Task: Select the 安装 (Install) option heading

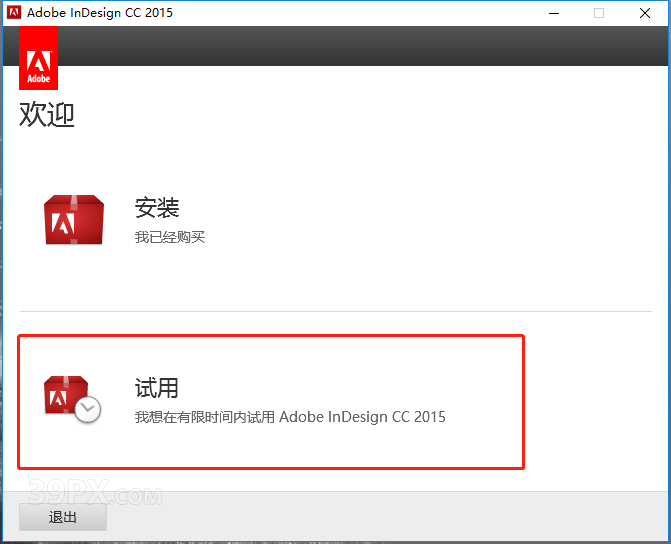Action: (x=157, y=208)
